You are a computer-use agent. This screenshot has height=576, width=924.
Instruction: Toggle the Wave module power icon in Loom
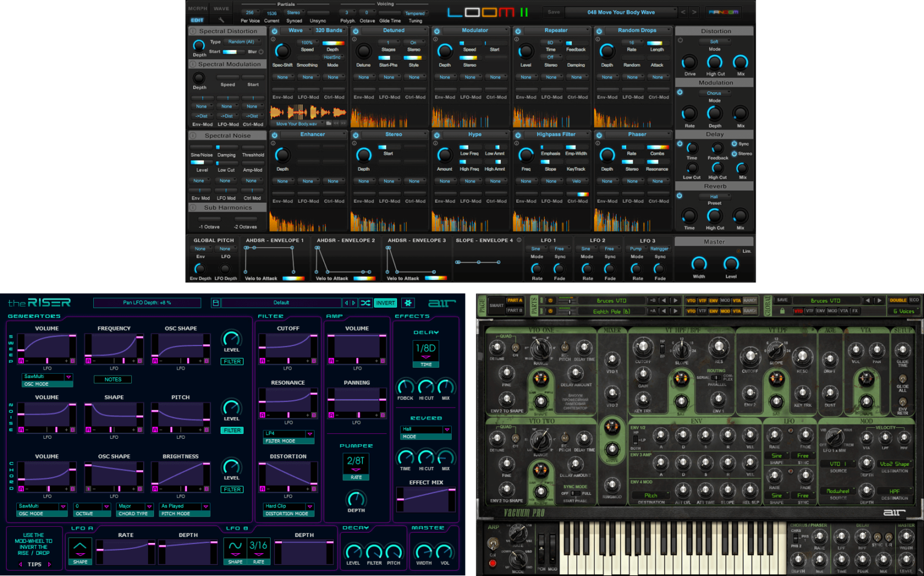coord(275,31)
